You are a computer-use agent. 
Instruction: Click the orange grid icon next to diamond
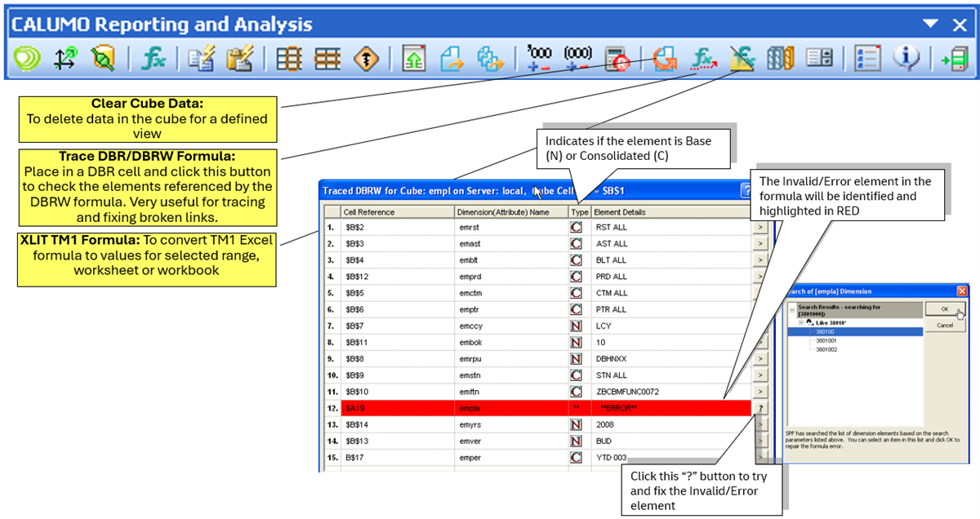pyautogui.click(x=327, y=58)
